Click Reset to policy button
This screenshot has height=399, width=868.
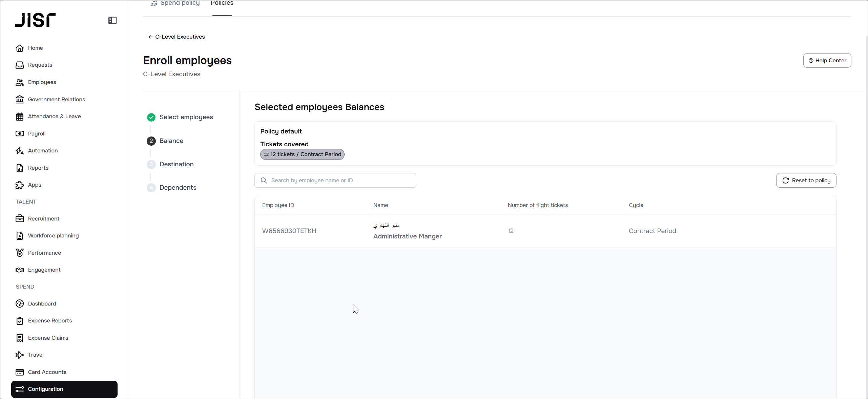(806, 180)
